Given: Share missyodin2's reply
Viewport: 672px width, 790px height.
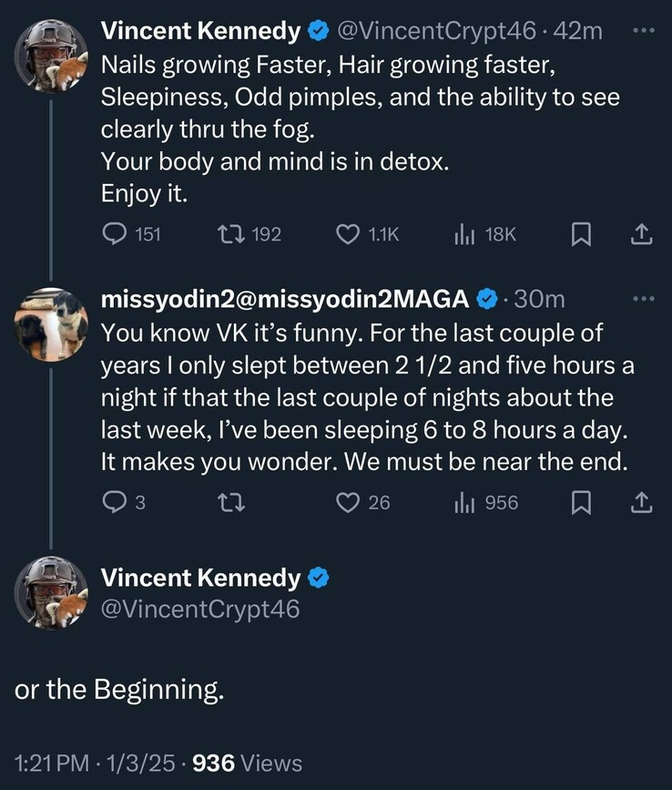Looking at the screenshot, I should [642, 501].
